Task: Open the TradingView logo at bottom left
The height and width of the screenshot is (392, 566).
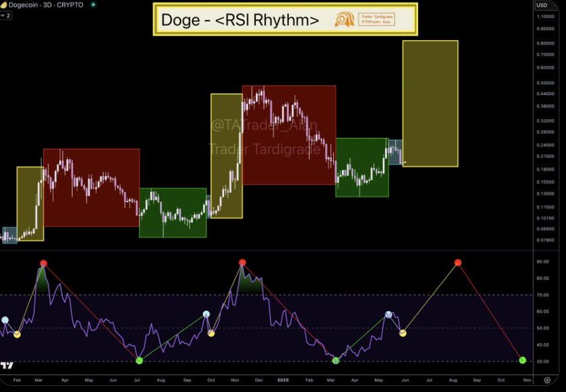Action: pos(7,366)
